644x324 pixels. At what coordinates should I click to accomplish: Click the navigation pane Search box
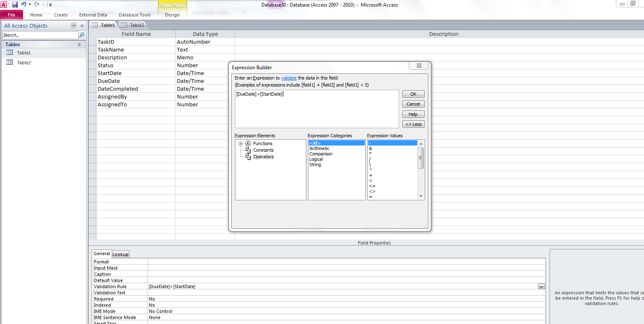pos(40,35)
